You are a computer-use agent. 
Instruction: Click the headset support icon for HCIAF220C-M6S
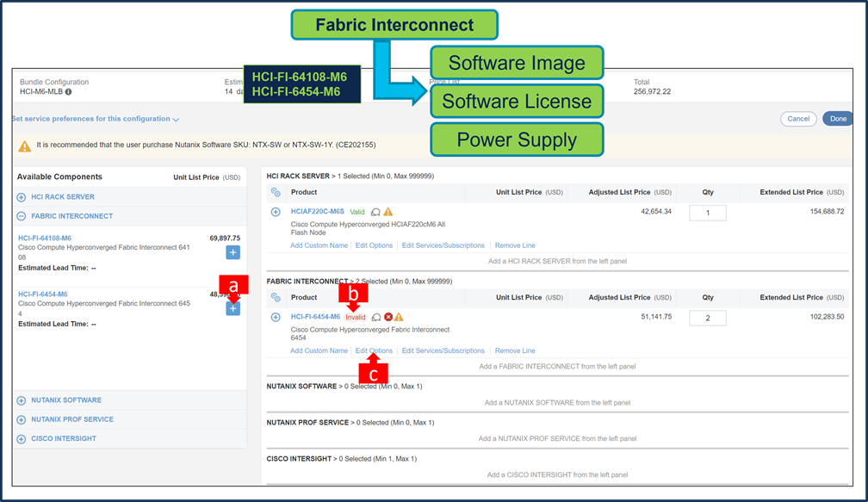click(x=375, y=212)
